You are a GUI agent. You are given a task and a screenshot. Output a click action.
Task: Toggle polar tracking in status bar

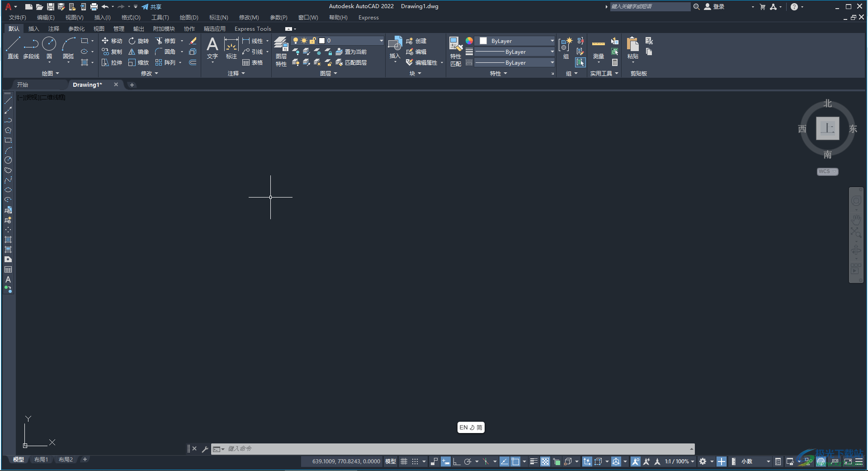pos(467,462)
